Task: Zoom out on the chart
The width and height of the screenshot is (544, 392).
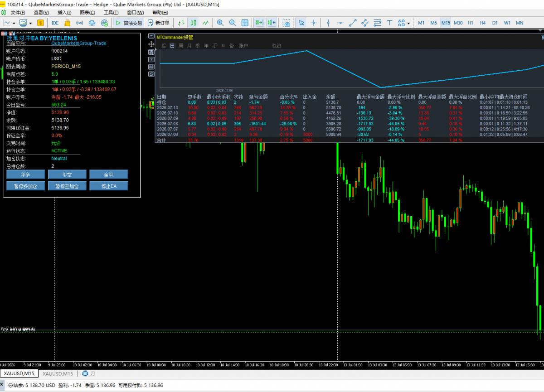Action: 233,23
